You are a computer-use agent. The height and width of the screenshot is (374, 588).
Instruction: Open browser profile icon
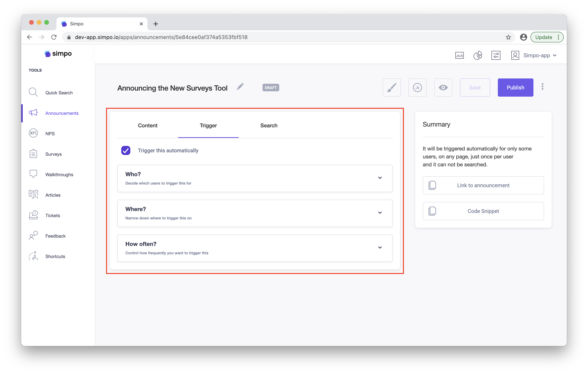click(523, 37)
